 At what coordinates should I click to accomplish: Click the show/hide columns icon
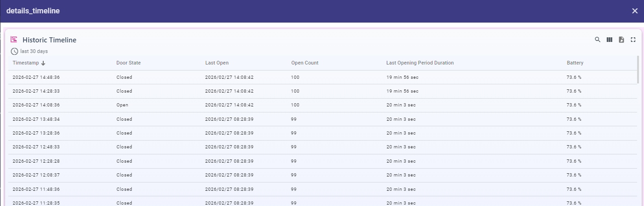[609, 40]
